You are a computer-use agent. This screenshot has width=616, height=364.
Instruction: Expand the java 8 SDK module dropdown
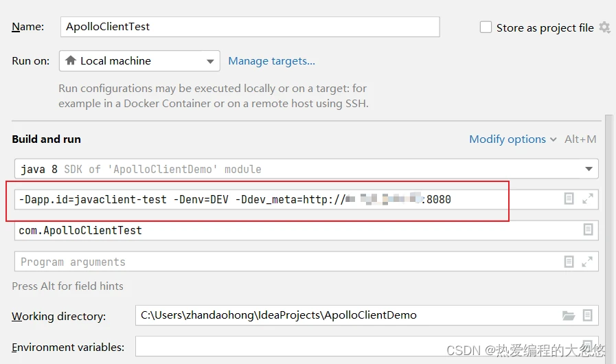pos(589,168)
